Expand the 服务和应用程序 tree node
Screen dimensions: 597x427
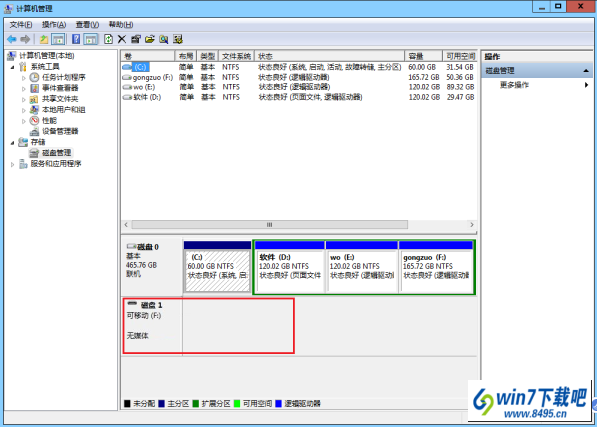click(13, 164)
